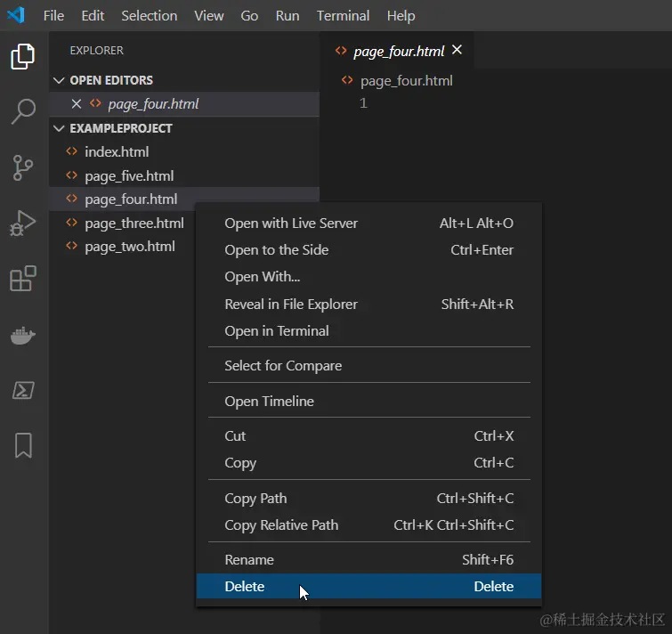Viewport: 672px width, 634px height.
Task: Choose Select for Compare
Action: pos(368,366)
